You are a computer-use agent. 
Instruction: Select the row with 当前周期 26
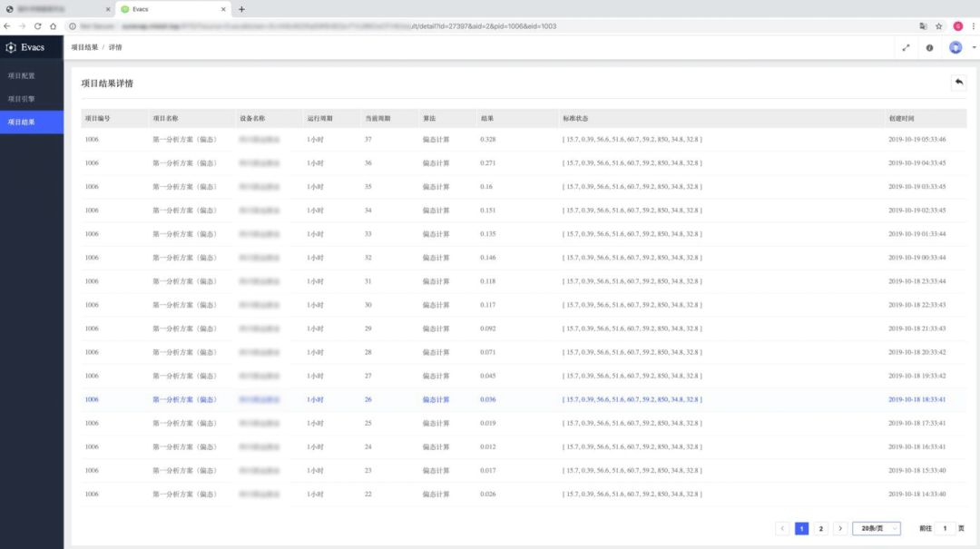367,399
